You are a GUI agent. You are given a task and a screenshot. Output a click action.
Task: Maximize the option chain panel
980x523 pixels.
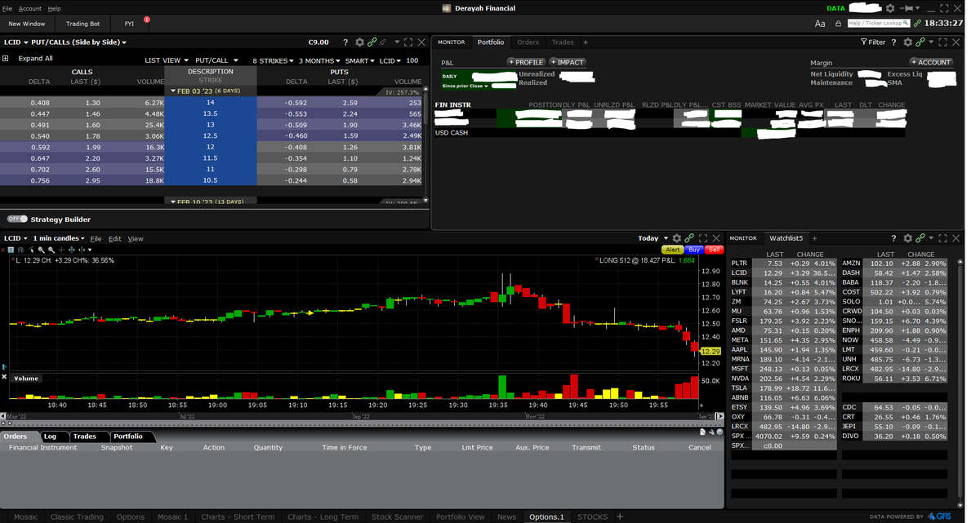click(x=409, y=42)
